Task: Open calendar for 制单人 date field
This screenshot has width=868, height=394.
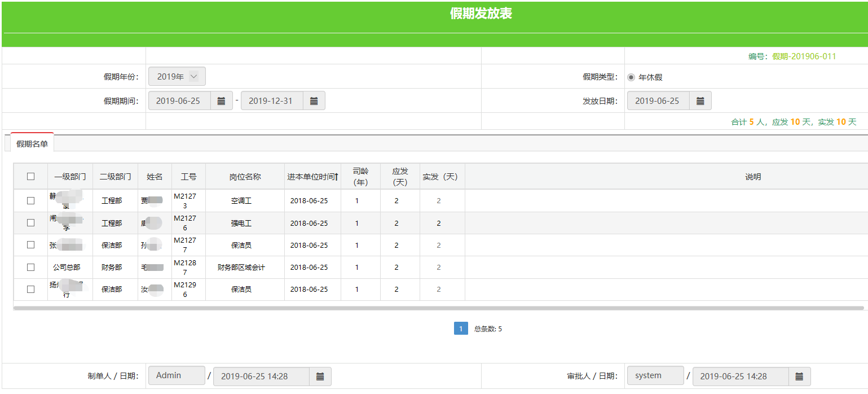Action: coord(320,377)
